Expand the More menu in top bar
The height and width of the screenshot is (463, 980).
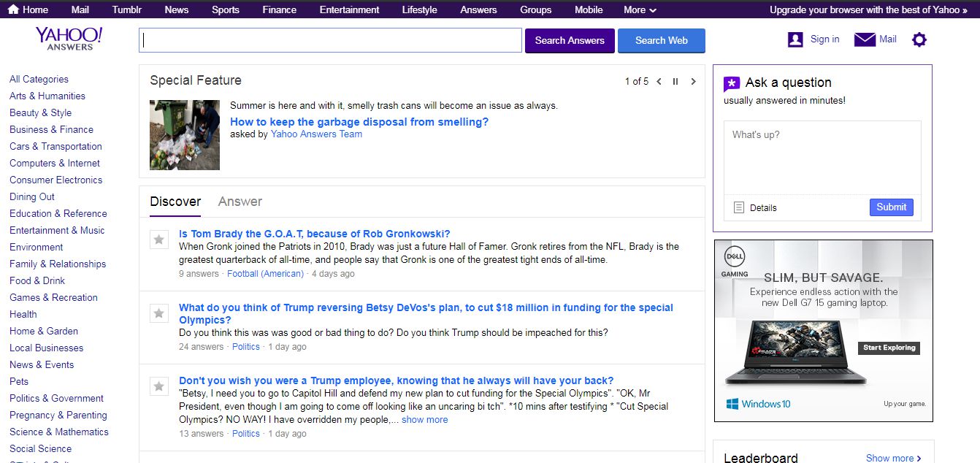(640, 9)
